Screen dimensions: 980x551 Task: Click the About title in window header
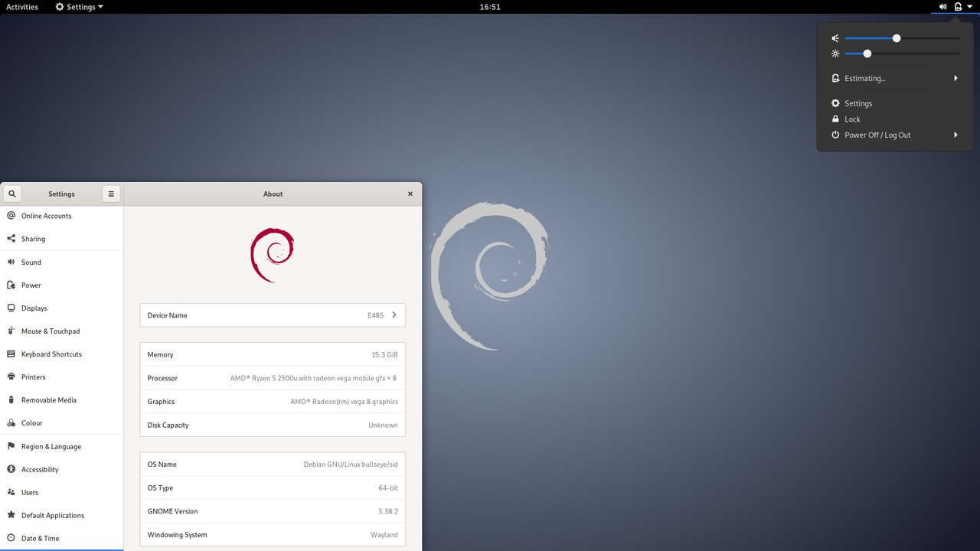point(273,194)
